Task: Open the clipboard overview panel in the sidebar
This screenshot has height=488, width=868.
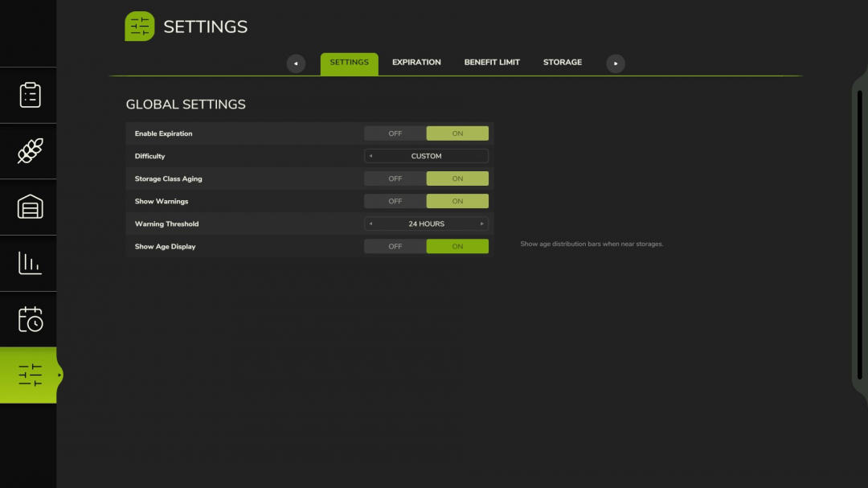Action: coord(29,95)
